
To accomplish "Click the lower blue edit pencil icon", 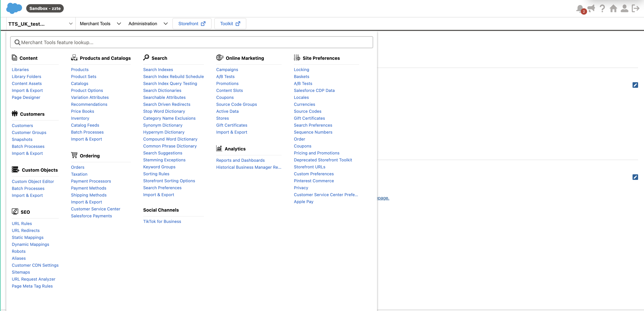I will [635, 177].
